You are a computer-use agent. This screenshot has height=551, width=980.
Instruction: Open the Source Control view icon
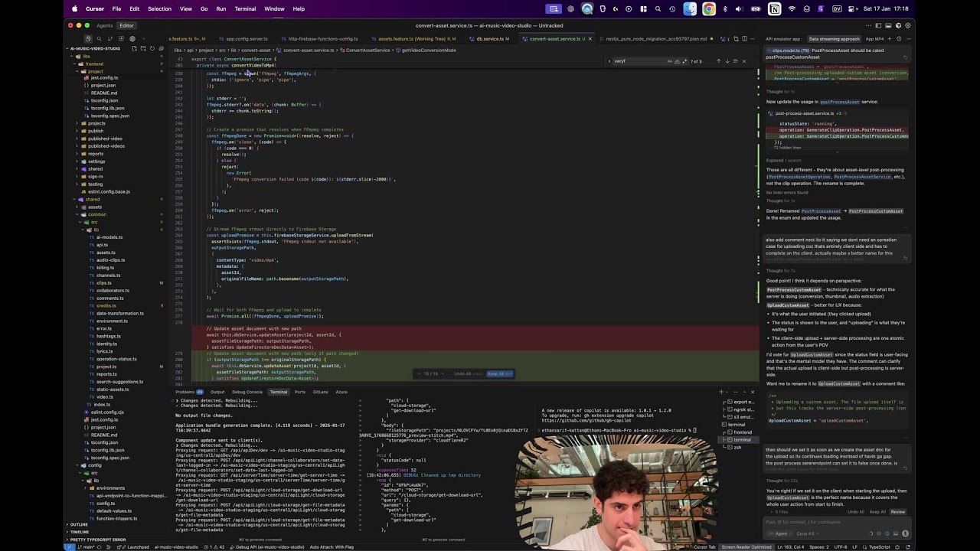pyautogui.click(x=109, y=38)
